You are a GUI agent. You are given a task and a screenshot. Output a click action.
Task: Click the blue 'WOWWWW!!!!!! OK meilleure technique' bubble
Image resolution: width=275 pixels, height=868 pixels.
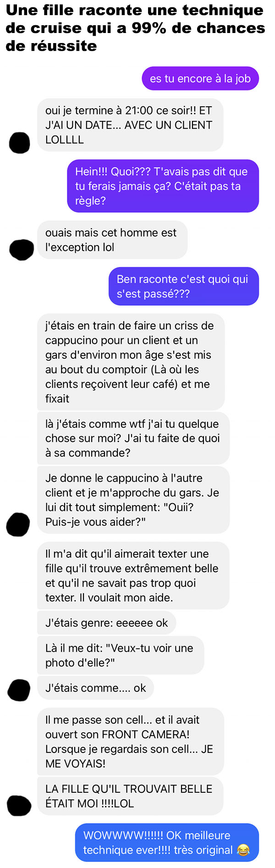click(167, 843)
